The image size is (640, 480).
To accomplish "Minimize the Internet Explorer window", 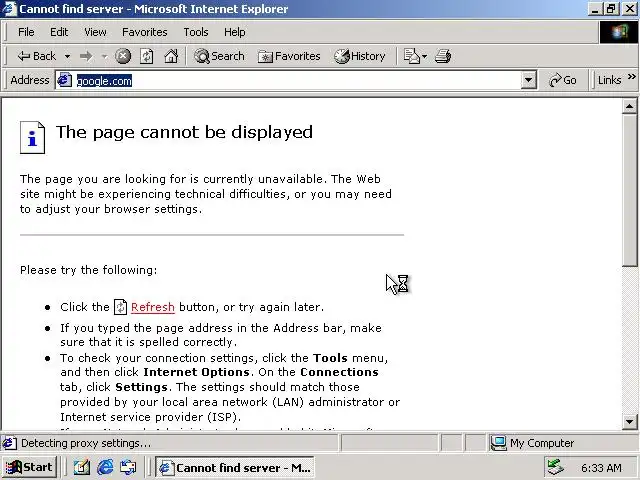I will click(595, 9).
